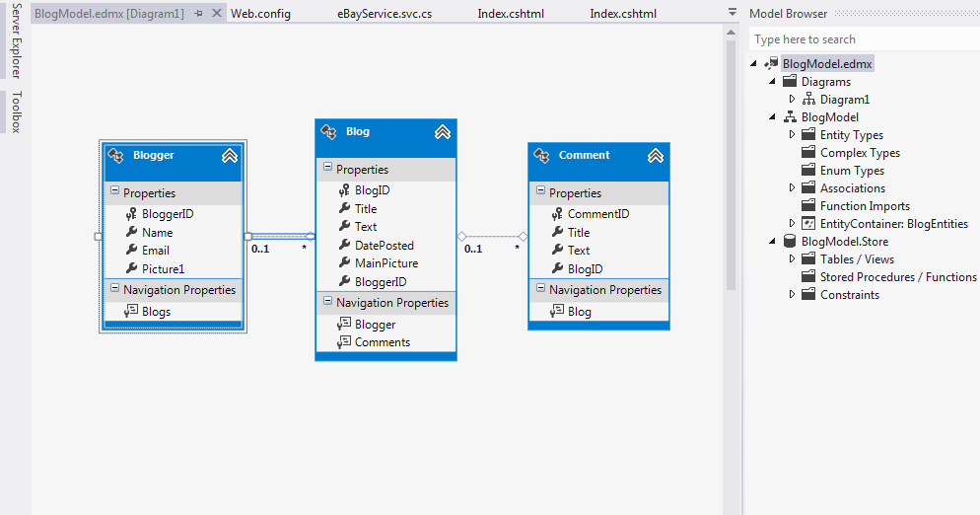Select the Blogger-Blog association line
Viewport: 980px width, 515px height.
point(281,237)
